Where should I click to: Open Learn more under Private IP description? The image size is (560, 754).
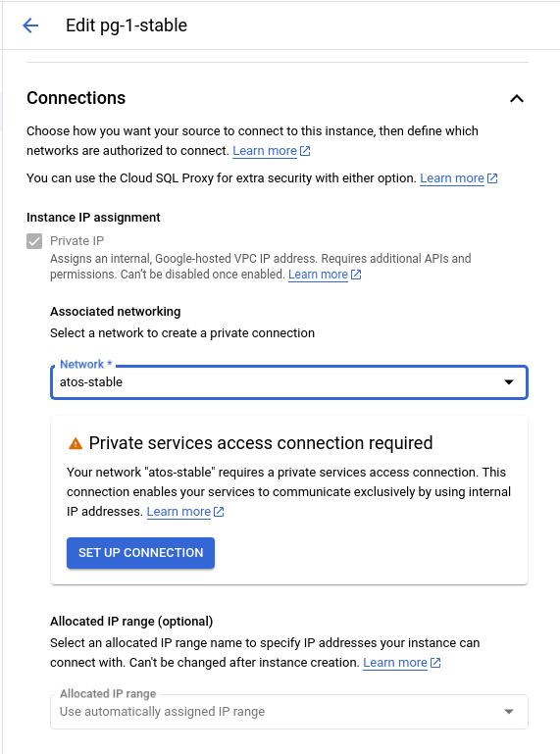tap(318, 275)
